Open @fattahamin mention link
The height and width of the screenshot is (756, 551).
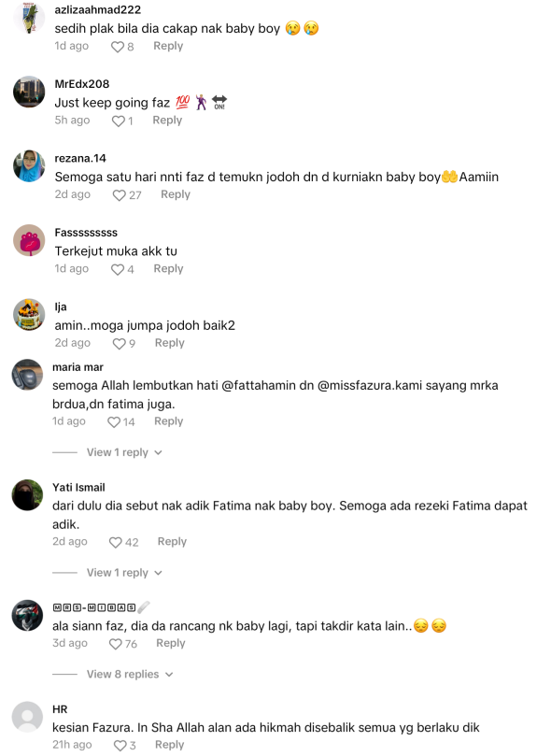pyautogui.click(x=268, y=386)
